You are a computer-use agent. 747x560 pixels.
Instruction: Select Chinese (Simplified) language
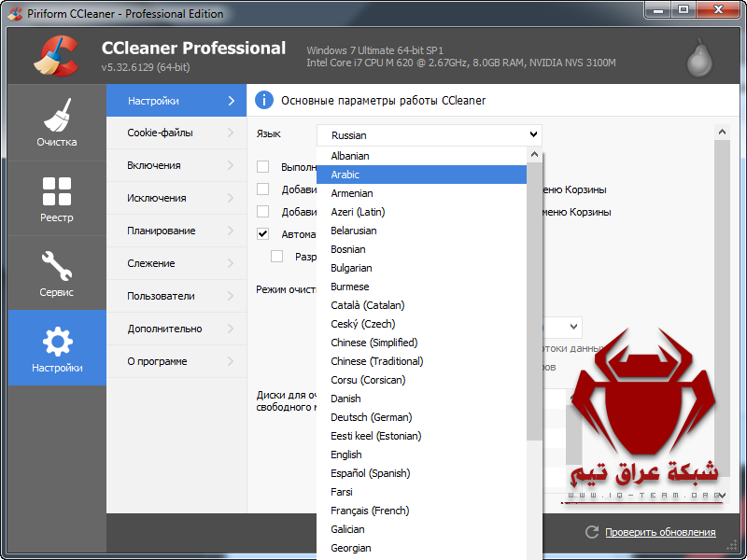(422, 343)
